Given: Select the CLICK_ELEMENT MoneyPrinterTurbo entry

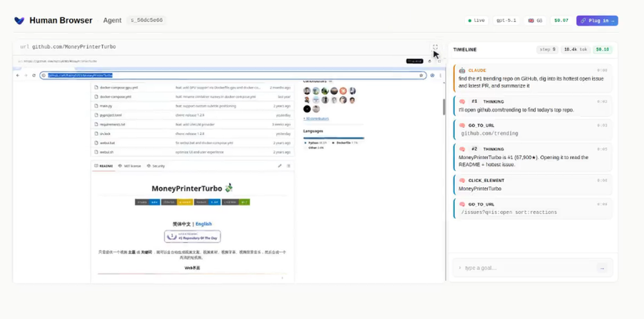Looking at the screenshot, I should [x=533, y=185].
